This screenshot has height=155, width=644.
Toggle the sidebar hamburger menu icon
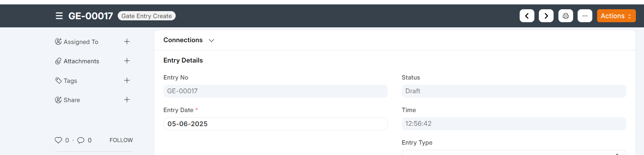coord(59,16)
